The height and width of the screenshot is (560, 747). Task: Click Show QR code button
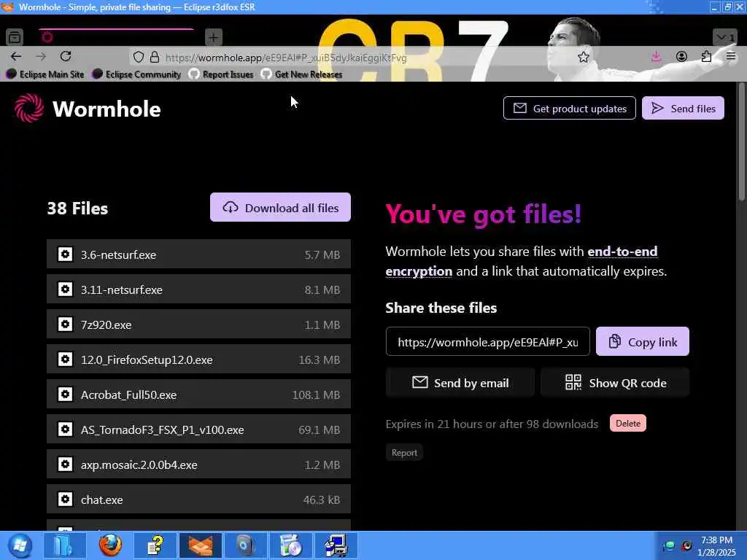(615, 382)
